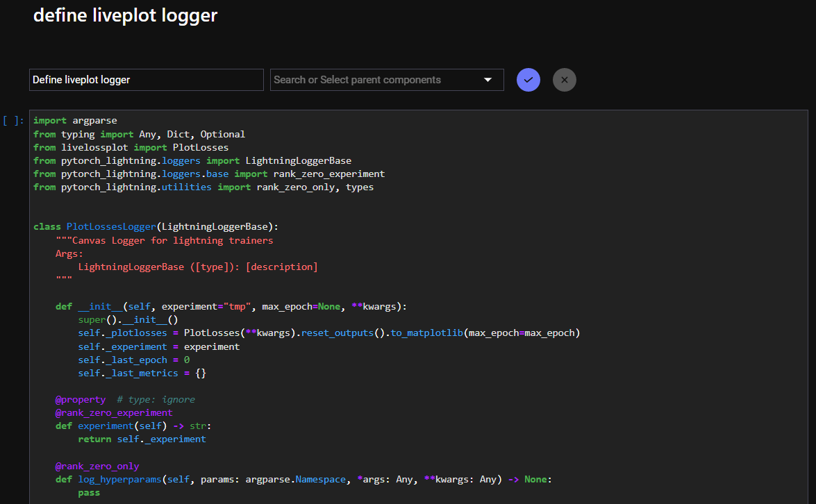Screen dimensions: 816x504
Task: Click the Search or Select parent components box
Action: tap(387, 80)
